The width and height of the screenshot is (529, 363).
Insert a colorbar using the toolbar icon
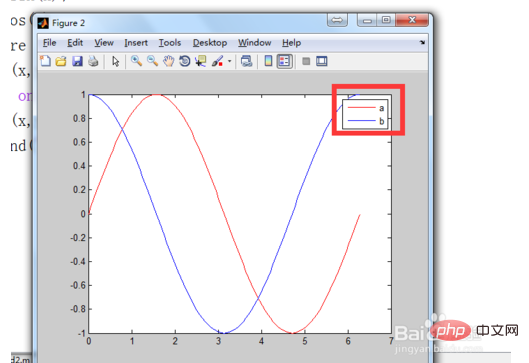(268, 61)
